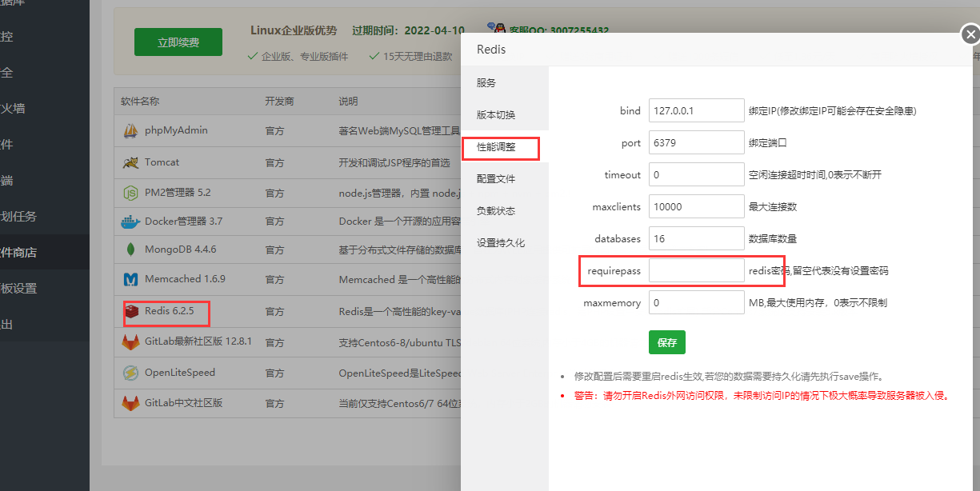Go to the 设置持久化 tab
Viewport: 980px width, 491px height.
(501, 243)
